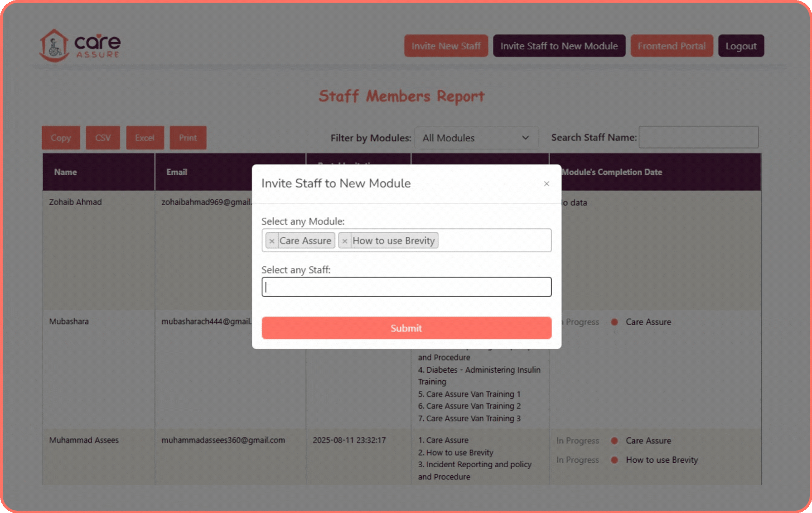The width and height of the screenshot is (812, 513).
Task: Remove the How to use Brevity tag
Action: pyautogui.click(x=345, y=240)
